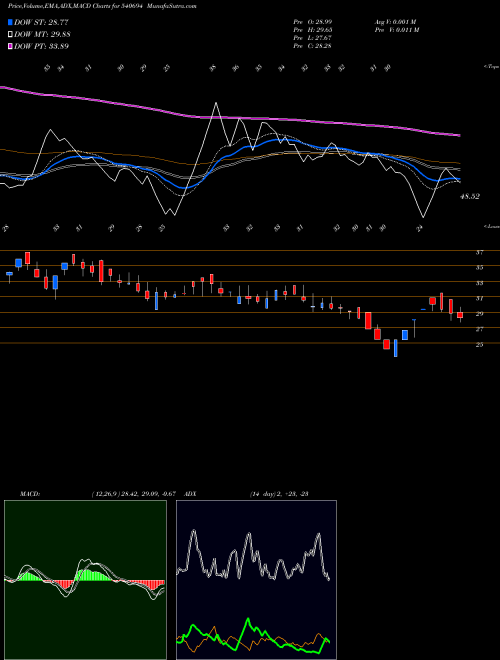Click the 48.52 value beside EMA chart
This screenshot has height=660, width=500.
coord(470,197)
